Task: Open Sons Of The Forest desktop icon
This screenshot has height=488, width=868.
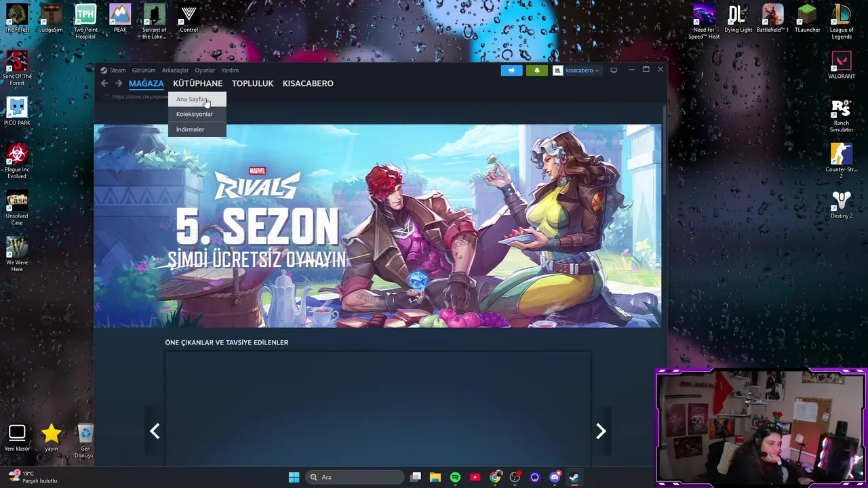Action: click(x=17, y=68)
